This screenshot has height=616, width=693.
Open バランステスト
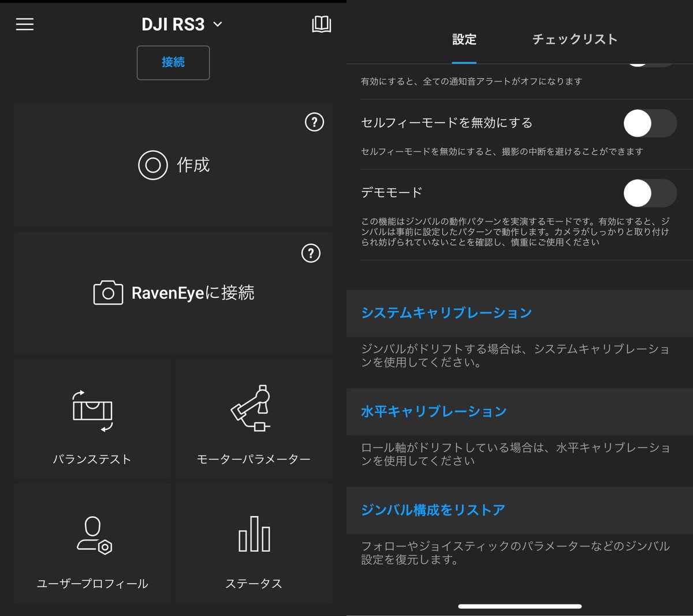92,420
